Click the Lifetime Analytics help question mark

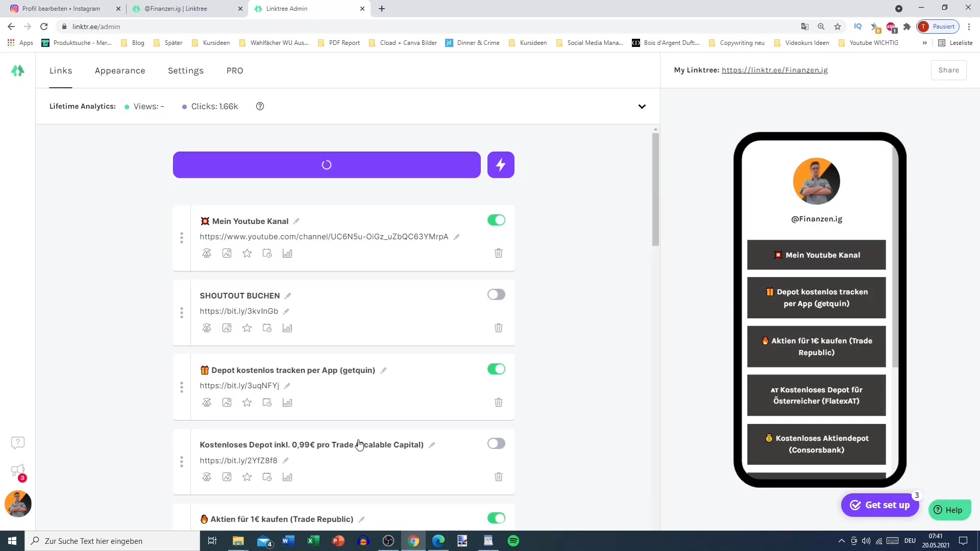pyautogui.click(x=260, y=106)
